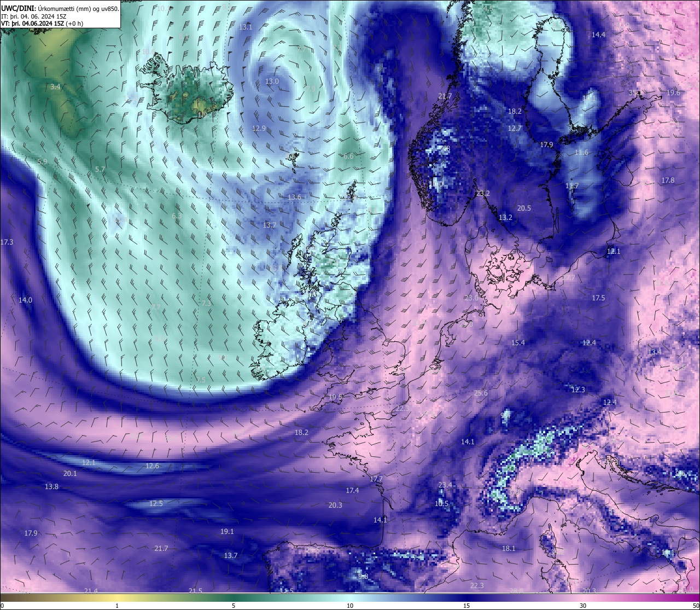This screenshot has width=700, height=610.
Task: Click the 0 tick on the color scale
Action: 2,606
